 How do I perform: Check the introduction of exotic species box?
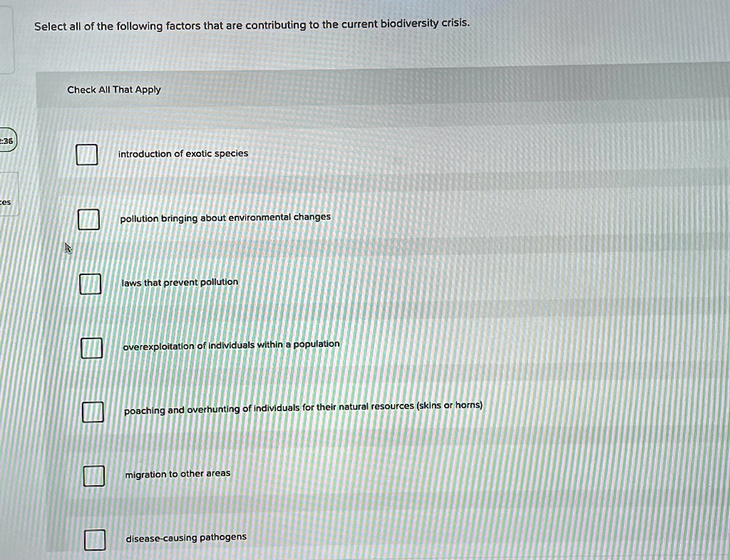pos(87,155)
